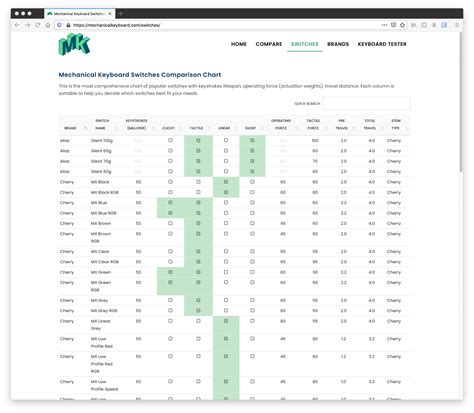Open the browser hamburger menu
This screenshot has width=474, height=413.
[x=457, y=25]
